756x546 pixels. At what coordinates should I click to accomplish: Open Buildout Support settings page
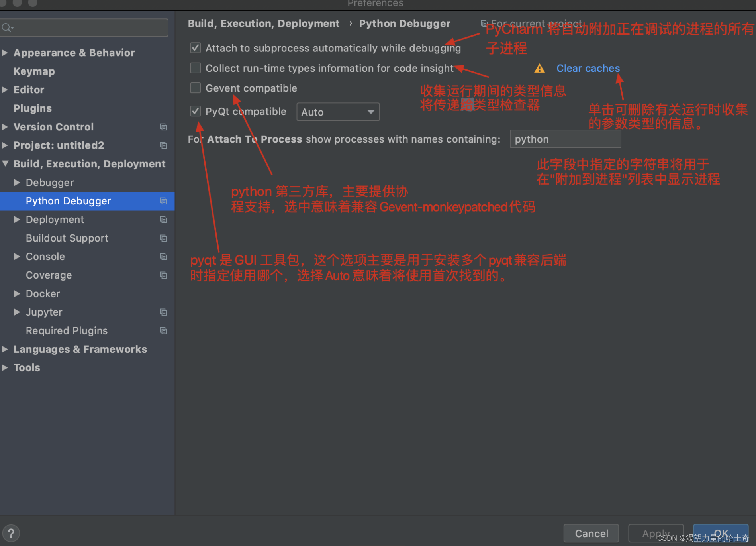[67, 238]
